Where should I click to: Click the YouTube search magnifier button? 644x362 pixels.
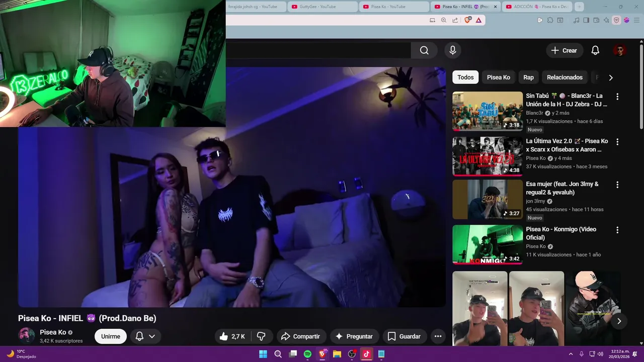pos(424,50)
